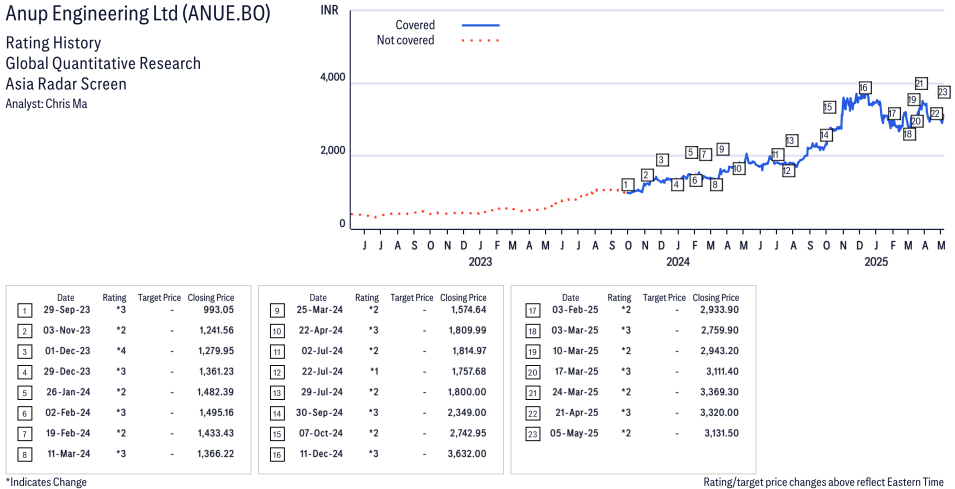Click closing price 1,482.39
The height and width of the screenshot is (489, 955).
pyautogui.click(x=216, y=392)
